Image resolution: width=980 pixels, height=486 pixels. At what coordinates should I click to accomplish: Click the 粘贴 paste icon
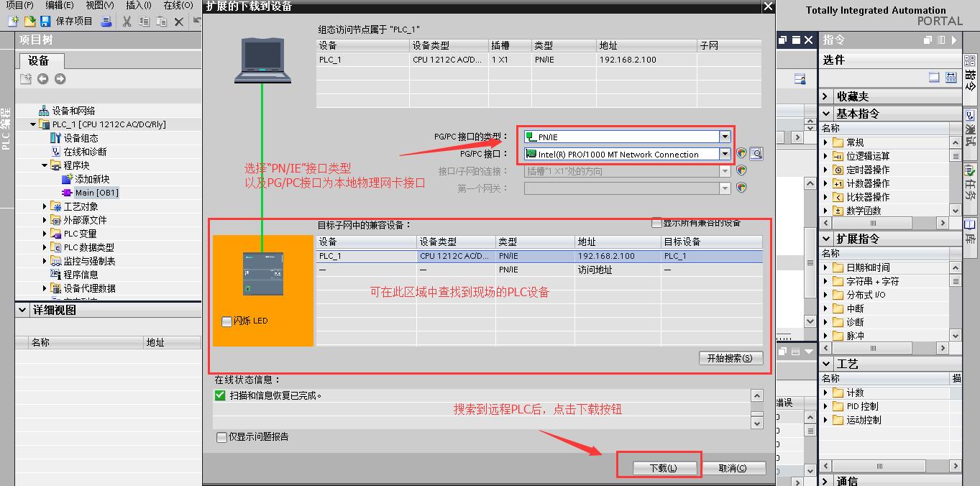pyautogui.click(x=160, y=21)
